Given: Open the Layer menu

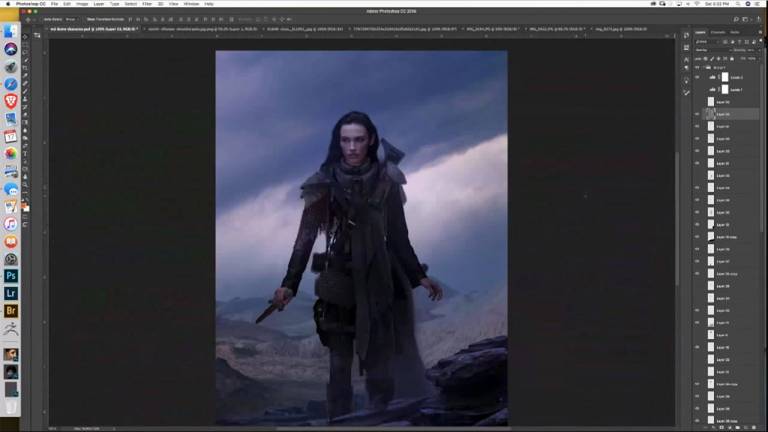Looking at the screenshot, I should point(99,4).
